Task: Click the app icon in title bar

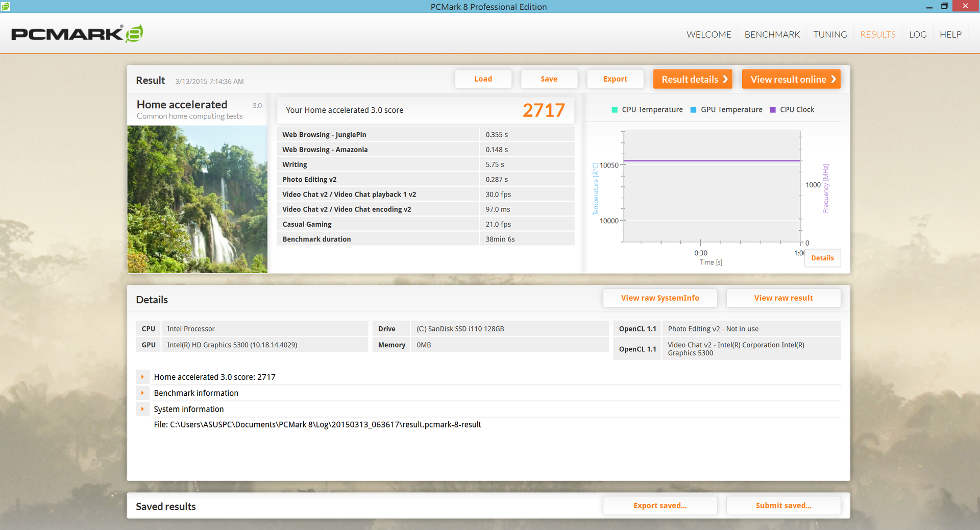Action: pyautogui.click(x=5, y=6)
